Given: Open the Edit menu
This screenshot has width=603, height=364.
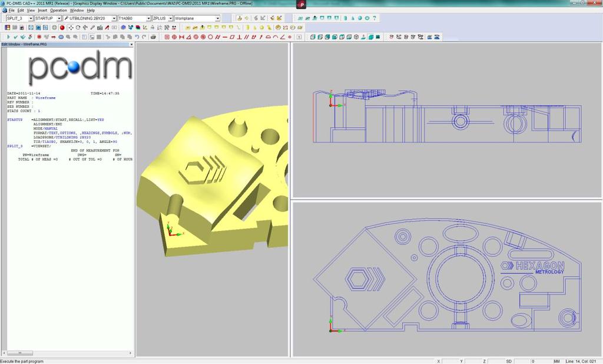Looking at the screenshot, I should [x=21, y=11].
